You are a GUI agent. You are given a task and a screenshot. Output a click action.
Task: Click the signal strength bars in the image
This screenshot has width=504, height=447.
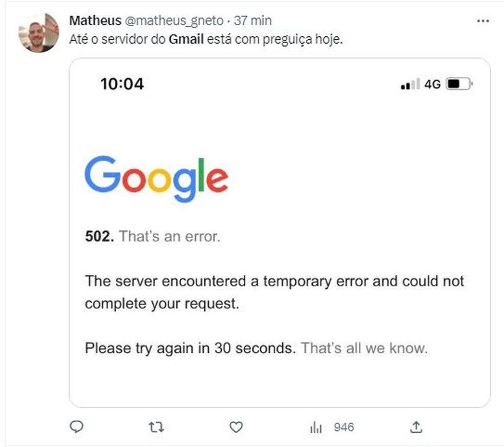coord(410,84)
